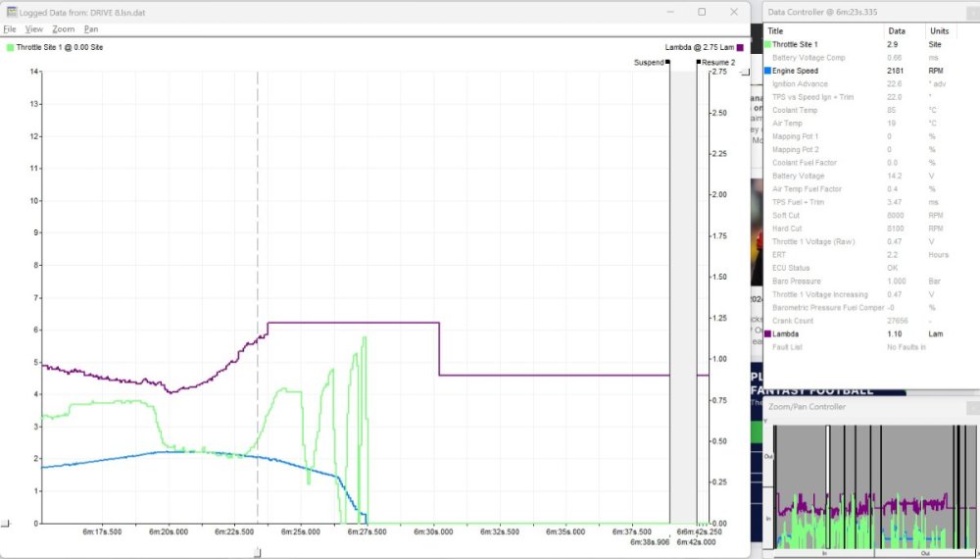Enable the Coolant Temp channel
Viewport: 980px width, 559px height.
click(795, 111)
